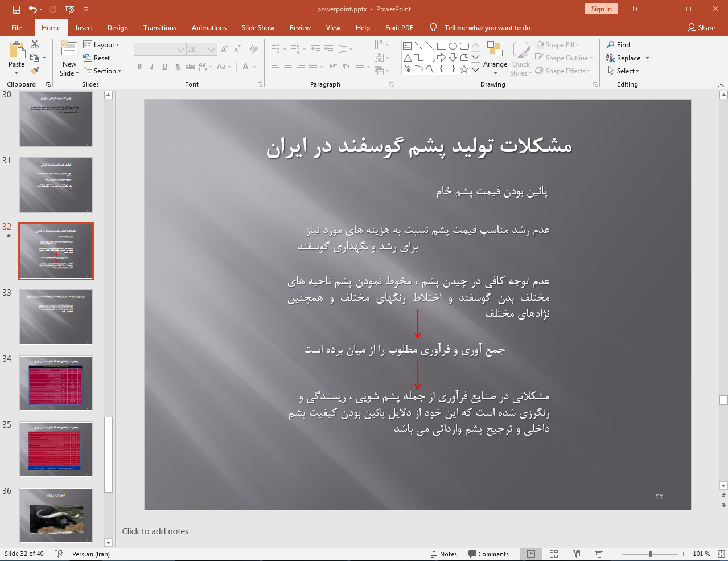728x561 pixels.
Task: Open the Transitions tab
Action: pos(160,28)
